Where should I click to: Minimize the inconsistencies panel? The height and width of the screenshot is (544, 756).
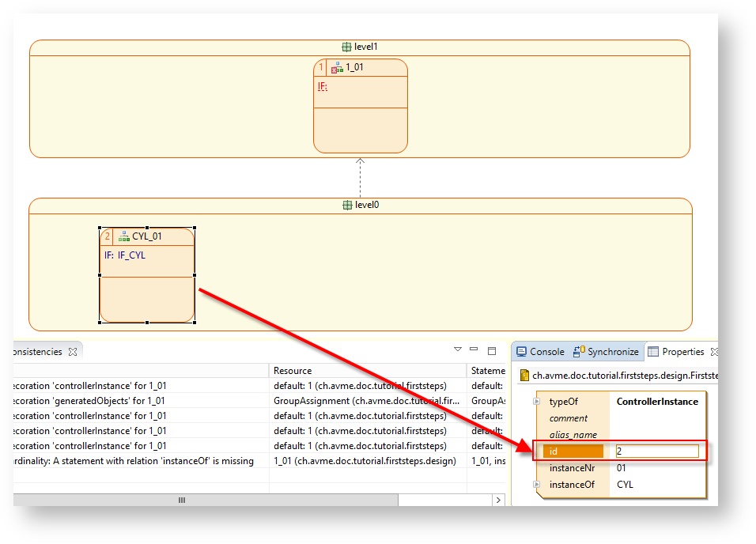click(474, 349)
